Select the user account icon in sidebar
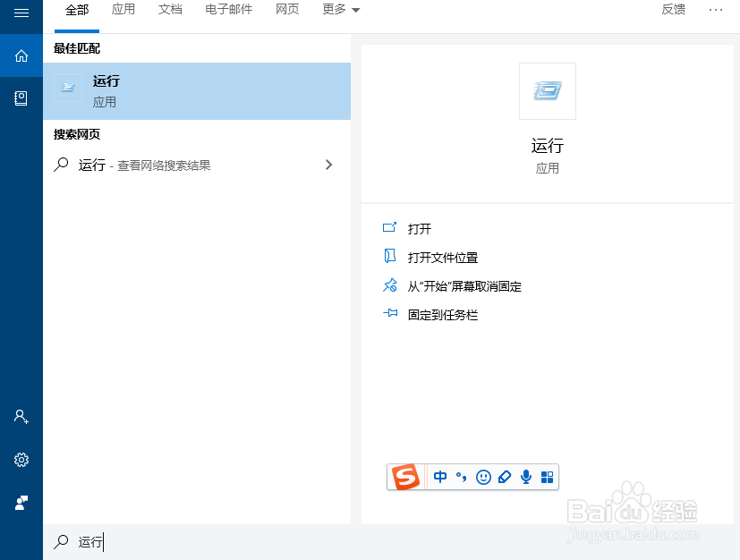This screenshot has width=740, height=560. (21, 416)
